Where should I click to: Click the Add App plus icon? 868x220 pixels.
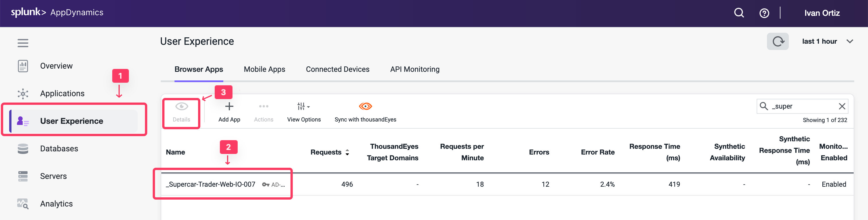(x=229, y=107)
